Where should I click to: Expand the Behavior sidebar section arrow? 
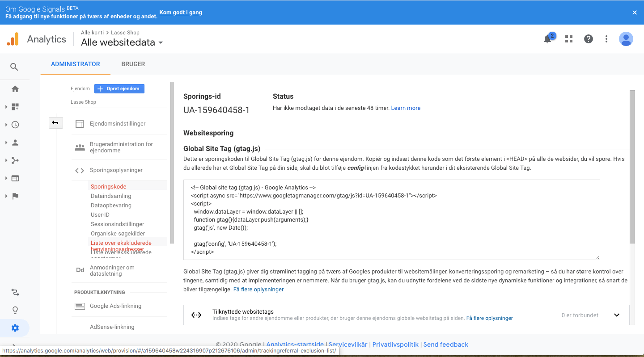click(6, 178)
